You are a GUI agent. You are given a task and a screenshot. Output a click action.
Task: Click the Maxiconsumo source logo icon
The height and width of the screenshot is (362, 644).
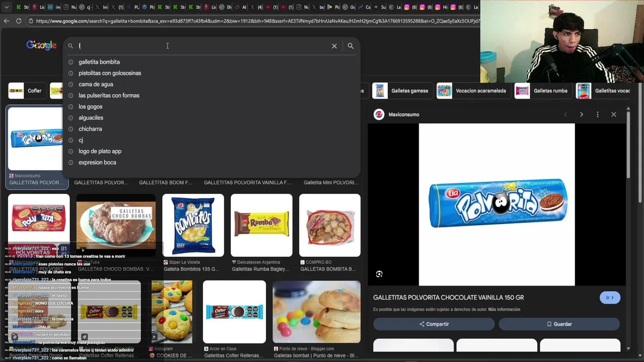pos(379,115)
